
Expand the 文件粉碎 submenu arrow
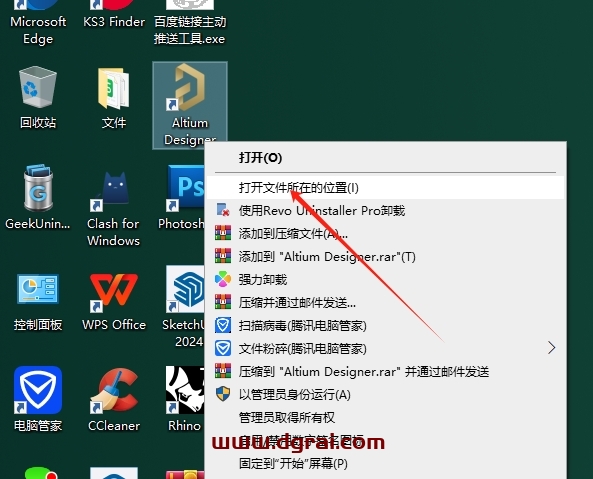point(552,348)
